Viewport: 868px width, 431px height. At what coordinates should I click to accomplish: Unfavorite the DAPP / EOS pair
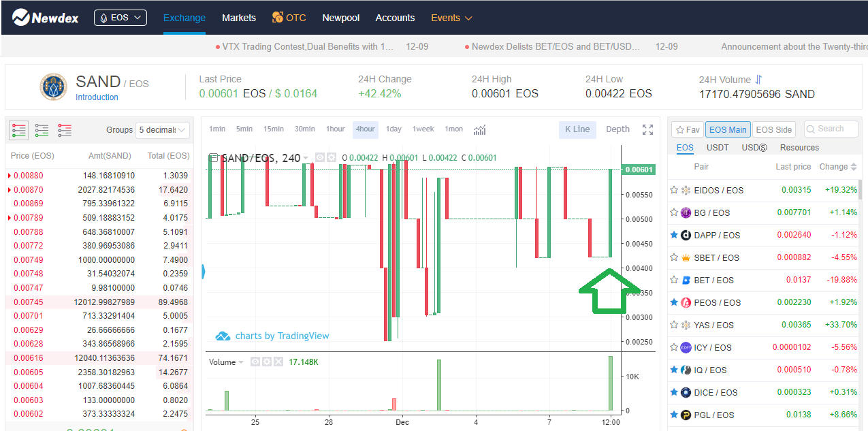tap(674, 236)
